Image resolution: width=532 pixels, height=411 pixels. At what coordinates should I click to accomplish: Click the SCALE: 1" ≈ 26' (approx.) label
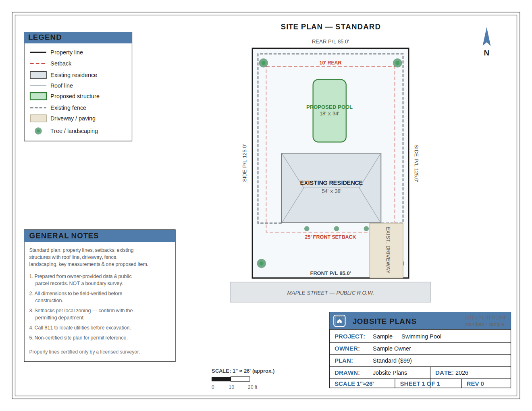pyautogui.click(x=243, y=371)
